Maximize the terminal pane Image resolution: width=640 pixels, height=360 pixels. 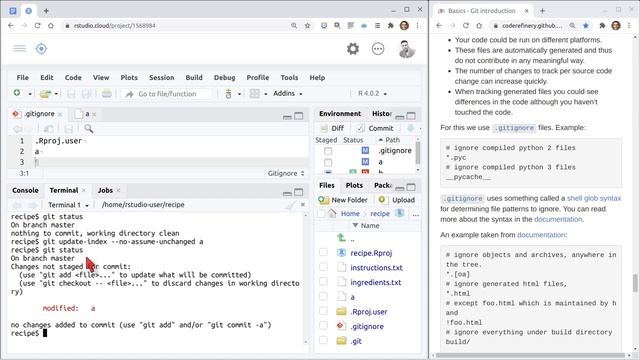pyautogui.click(x=299, y=192)
